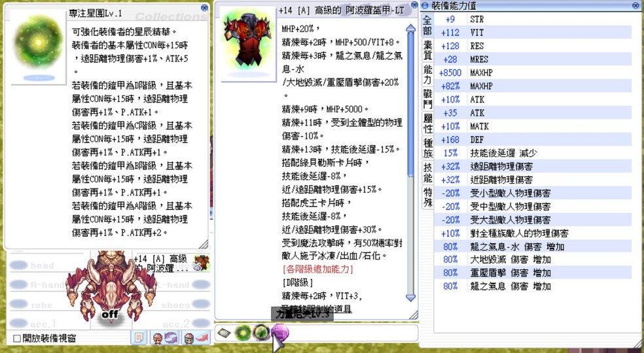Toggle the off label under the character
Screen dimensions: 644x353
coord(109,314)
